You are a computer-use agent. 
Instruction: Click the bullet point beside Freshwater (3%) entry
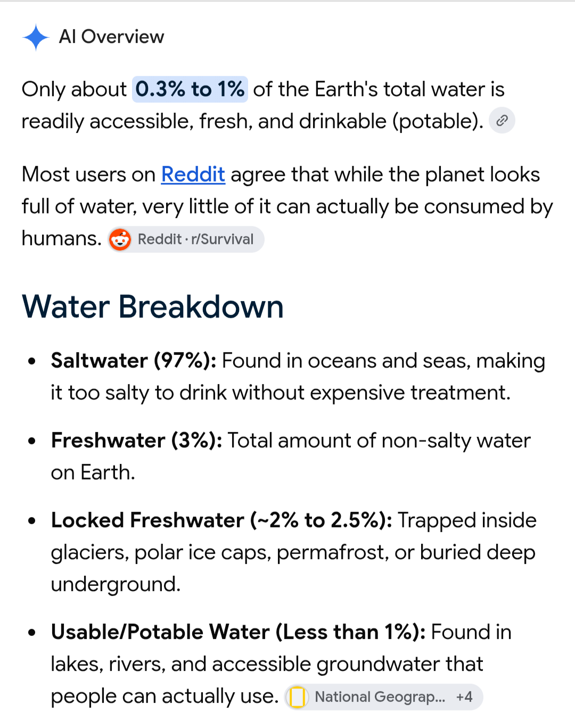coord(32,441)
